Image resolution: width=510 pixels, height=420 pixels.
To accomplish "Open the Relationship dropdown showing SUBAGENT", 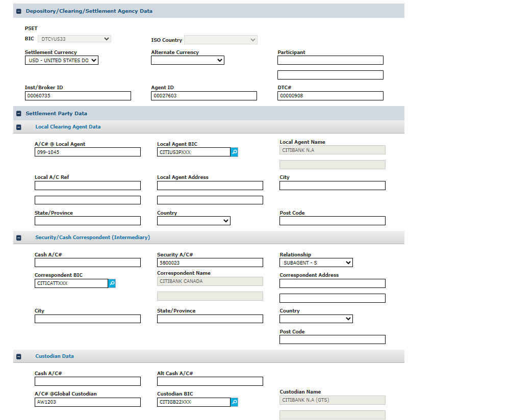I will coord(316,262).
